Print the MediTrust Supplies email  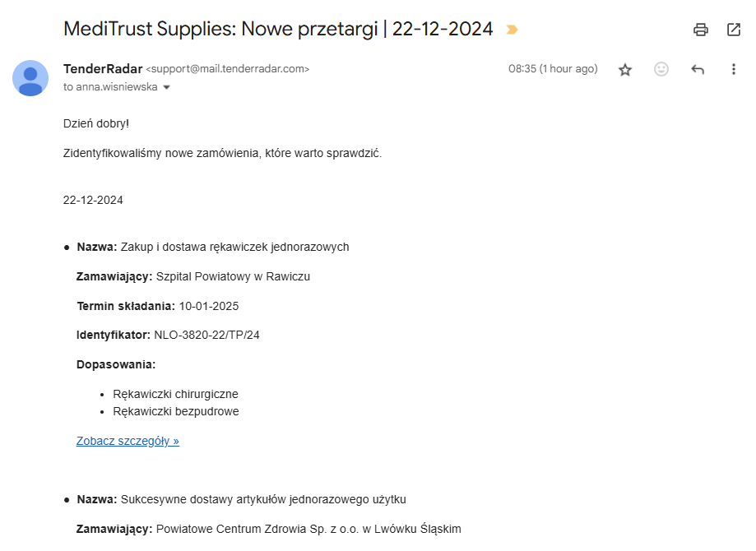(x=700, y=29)
